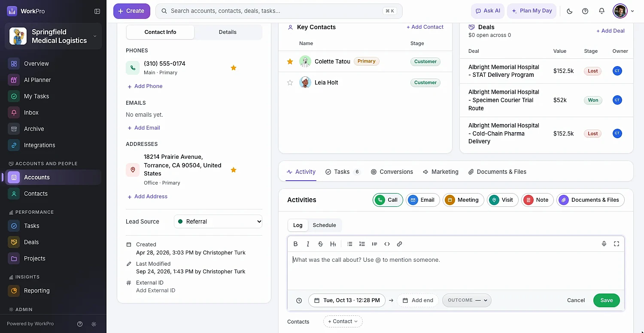Viewport: 644px width, 333px height.
Task: Expand editor to fullscreen
Action: (617, 244)
